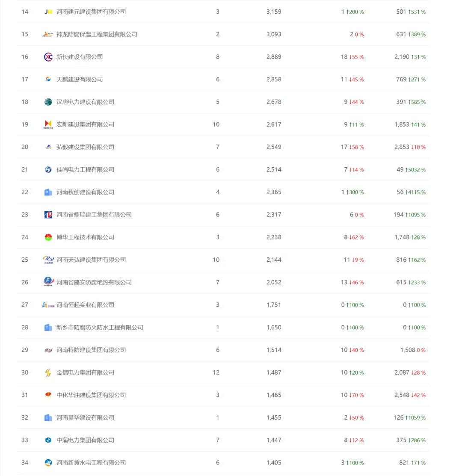Select company name 汉唐电力建设有限公司
The width and height of the screenshot is (462, 476).
click(85, 102)
